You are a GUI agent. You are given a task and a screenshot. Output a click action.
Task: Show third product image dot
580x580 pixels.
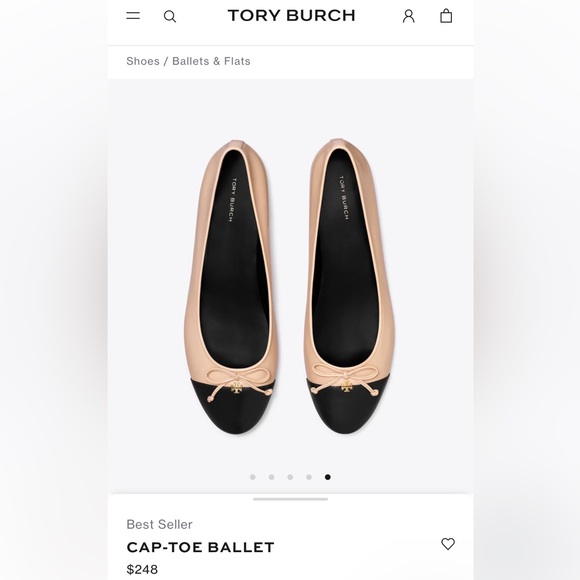(290, 477)
